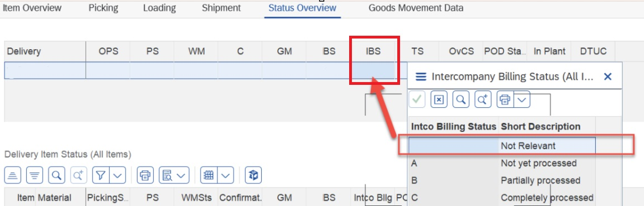Open the print preview views dropdown
644x206 pixels.
click(x=175, y=175)
